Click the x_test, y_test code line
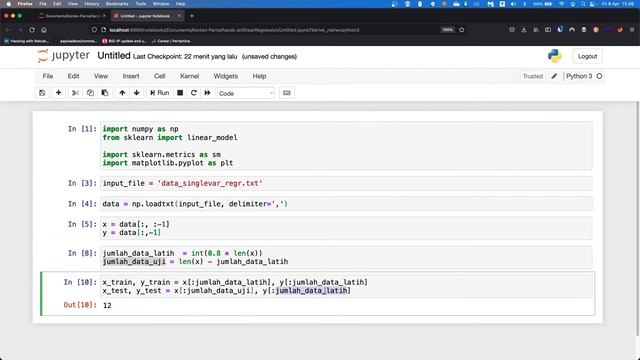This screenshot has height=360, width=640. point(227,291)
